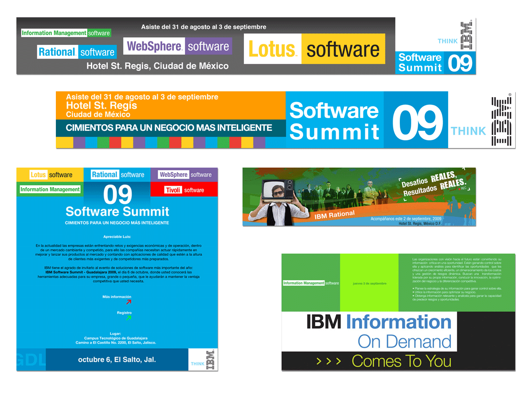The height and width of the screenshot is (399, 532).
Task: Click the Apreciable Luis: greeting
Action: pyautogui.click(x=117, y=236)
